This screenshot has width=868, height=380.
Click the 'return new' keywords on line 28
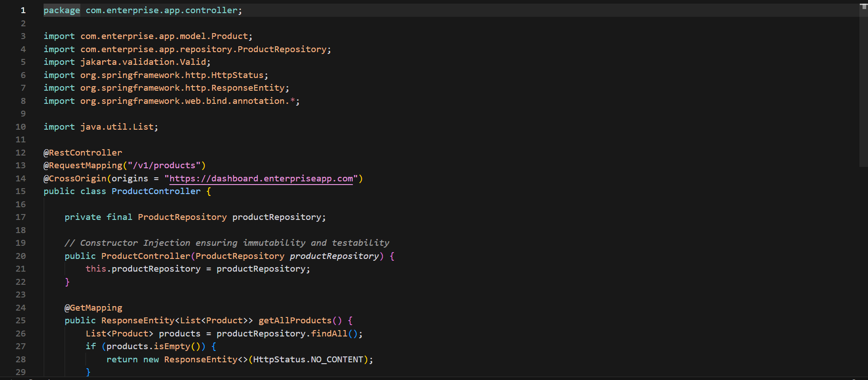point(133,360)
